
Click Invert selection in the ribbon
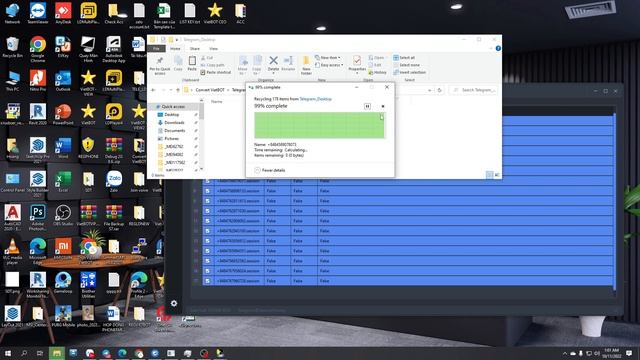click(409, 72)
